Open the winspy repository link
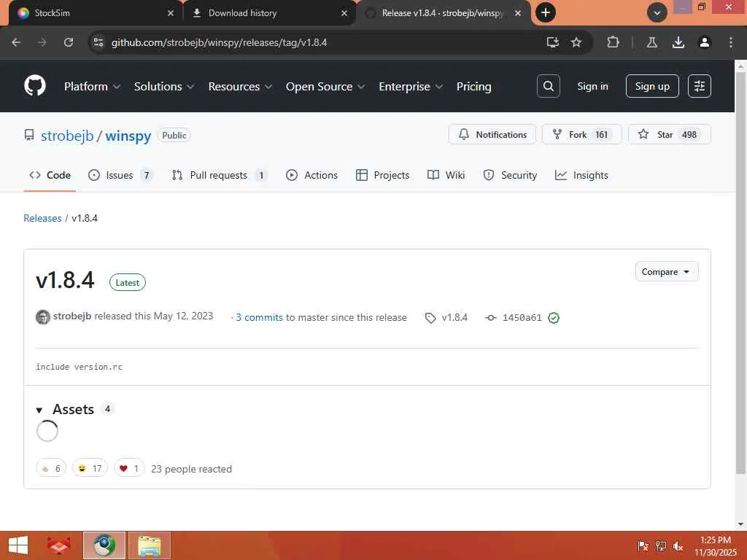Image resolution: width=747 pixels, height=560 pixels. pos(128,135)
